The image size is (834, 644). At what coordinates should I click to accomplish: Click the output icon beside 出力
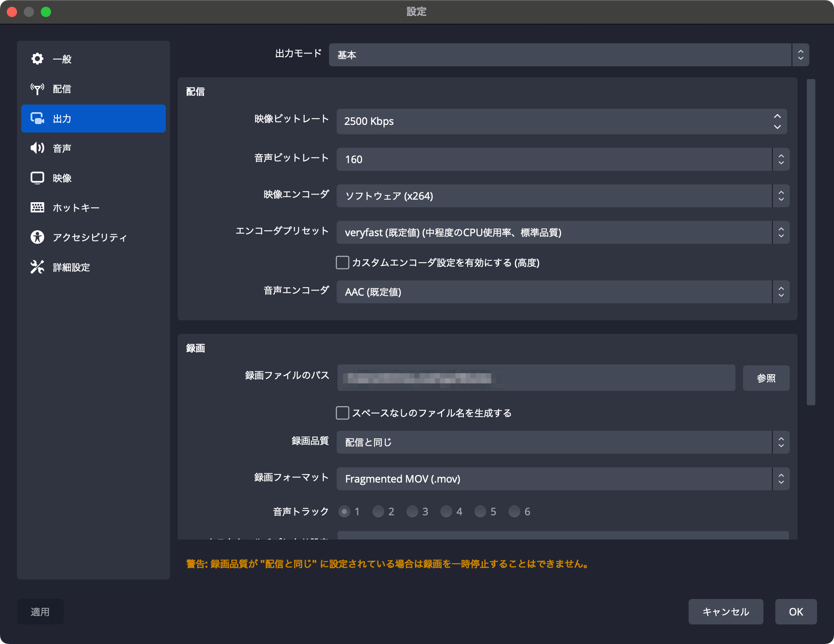click(x=37, y=118)
